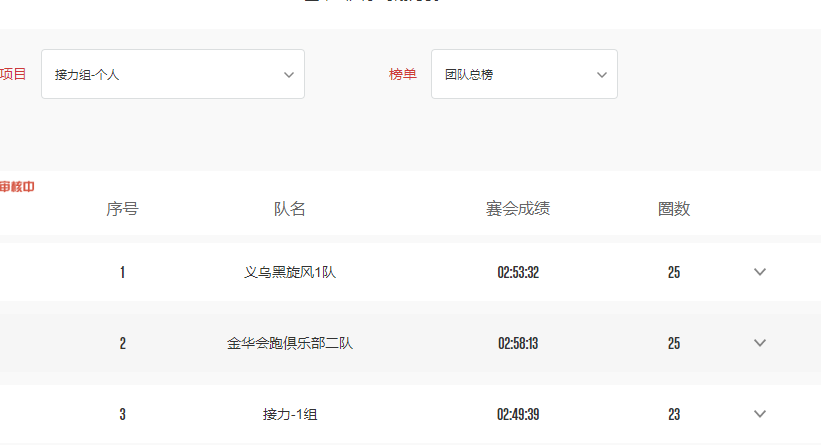Click result time 02:58:13
The image size is (821, 445).
[x=518, y=343]
